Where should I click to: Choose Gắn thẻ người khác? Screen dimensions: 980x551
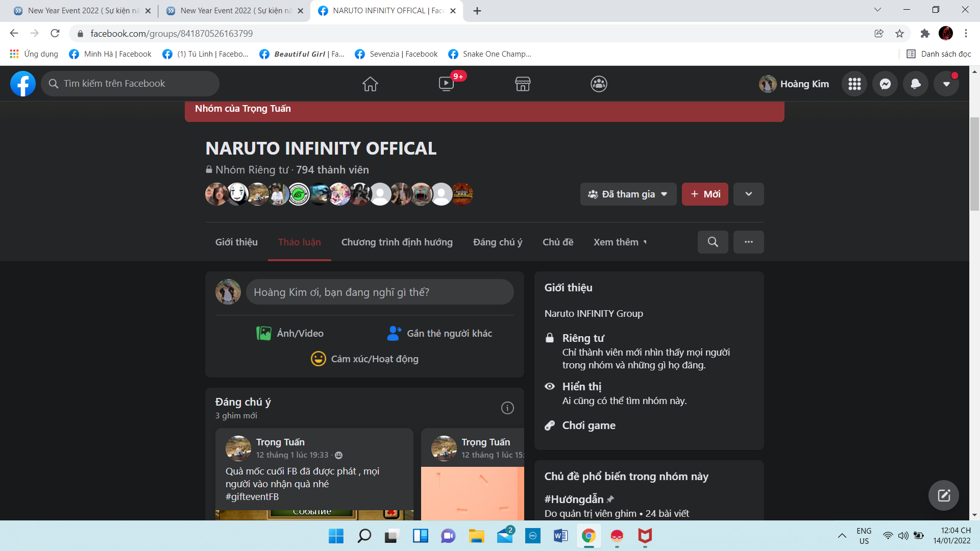pos(439,333)
